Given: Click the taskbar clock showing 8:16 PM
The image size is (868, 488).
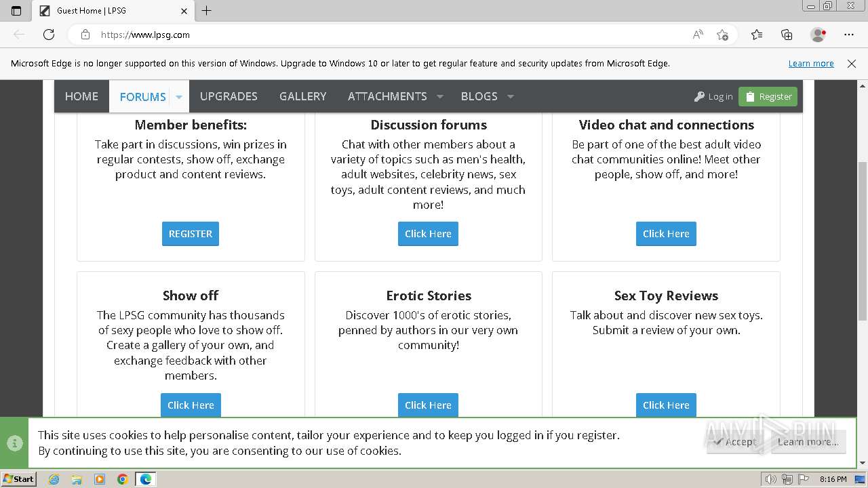Looking at the screenshot, I should 833,479.
